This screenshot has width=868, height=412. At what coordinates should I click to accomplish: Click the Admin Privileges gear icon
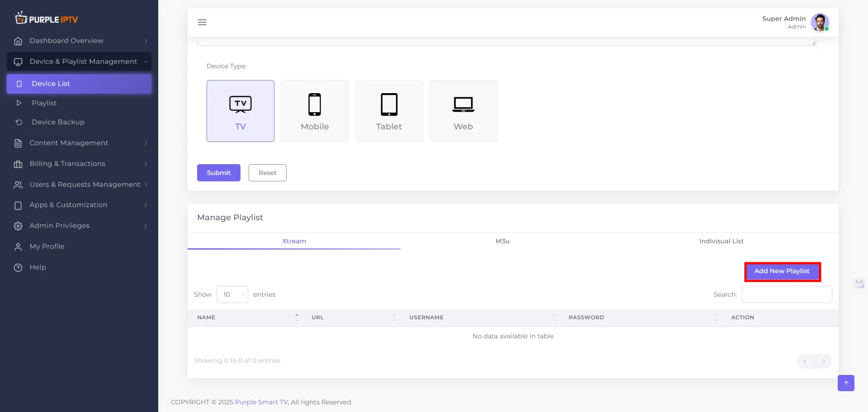click(x=18, y=226)
